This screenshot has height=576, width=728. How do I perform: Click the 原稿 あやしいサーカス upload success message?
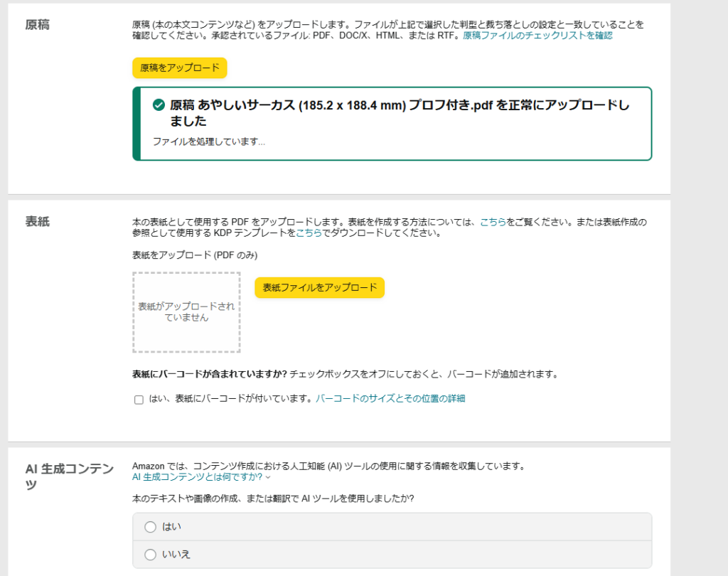click(x=400, y=113)
